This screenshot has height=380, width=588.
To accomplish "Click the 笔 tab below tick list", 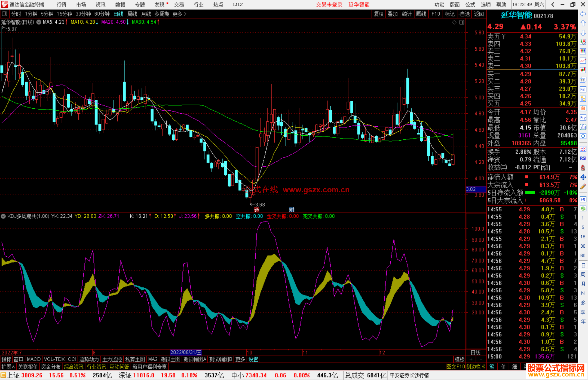I will [492, 367].
